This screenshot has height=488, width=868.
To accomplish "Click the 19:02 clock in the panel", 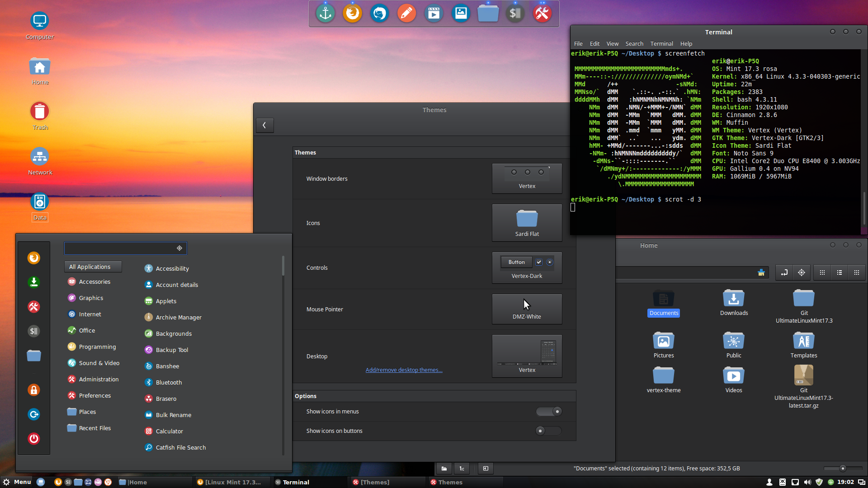I will [845, 482].
